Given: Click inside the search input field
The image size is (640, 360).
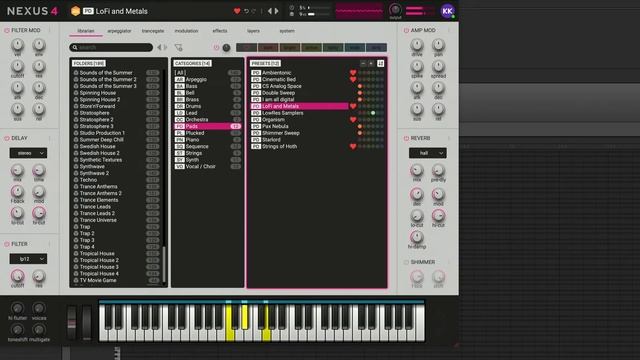Looking at the screenshot, I should click(x=111, y=47).
